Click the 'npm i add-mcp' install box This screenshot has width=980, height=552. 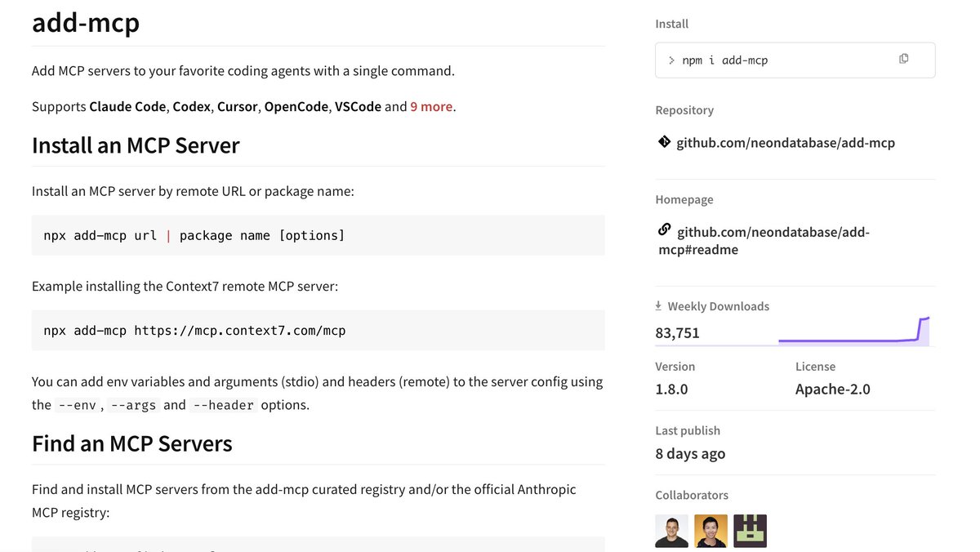tap(795, 60)
